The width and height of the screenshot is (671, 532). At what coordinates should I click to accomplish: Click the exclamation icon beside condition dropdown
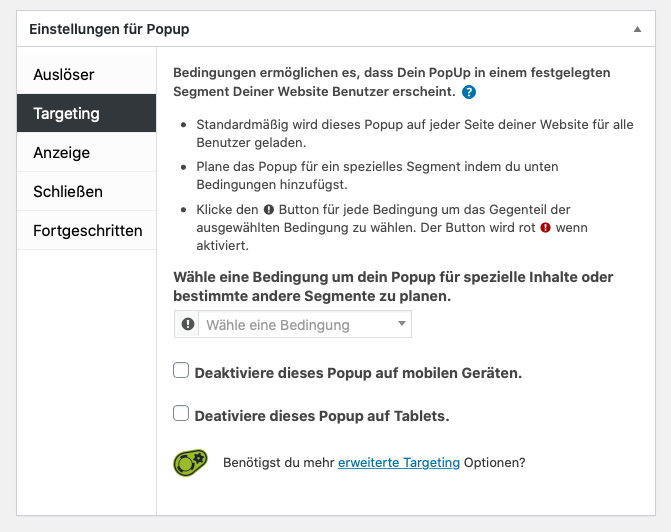[x=188, y=324]
